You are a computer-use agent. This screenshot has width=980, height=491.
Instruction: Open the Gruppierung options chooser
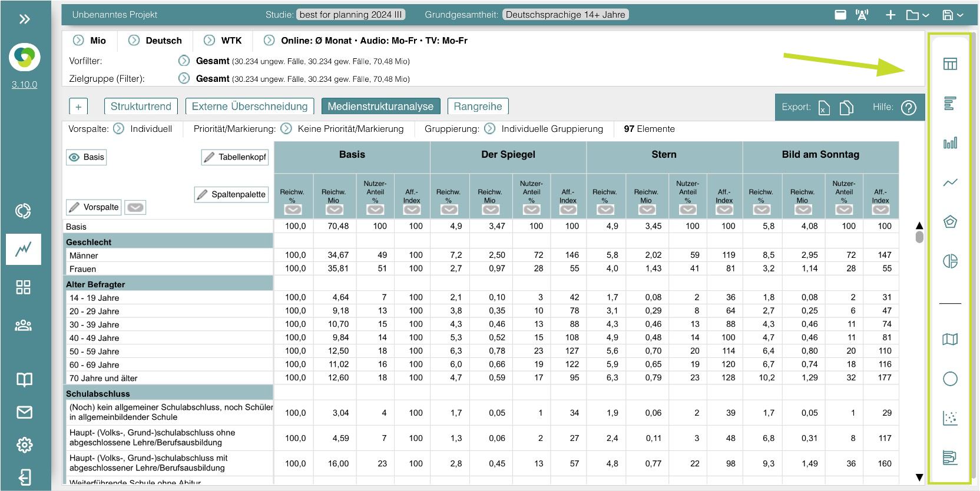pyautogui.click(x=490, y=129)
